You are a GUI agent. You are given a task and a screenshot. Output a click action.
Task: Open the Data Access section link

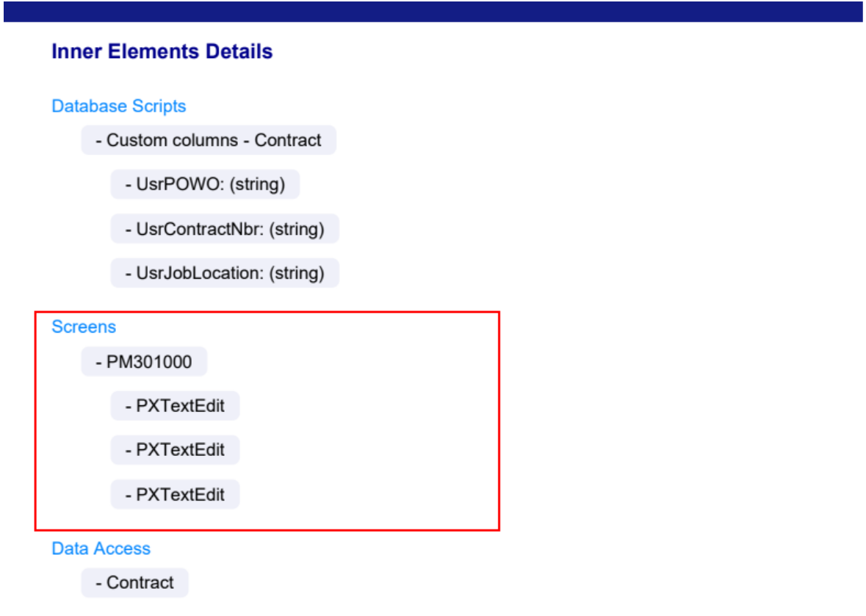pos(101,548)
